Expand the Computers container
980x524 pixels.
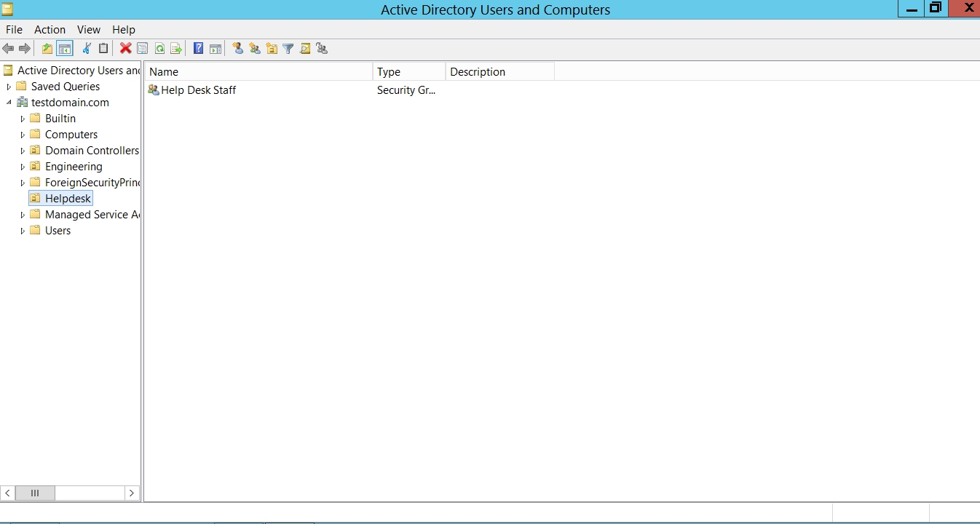(23, 135)
